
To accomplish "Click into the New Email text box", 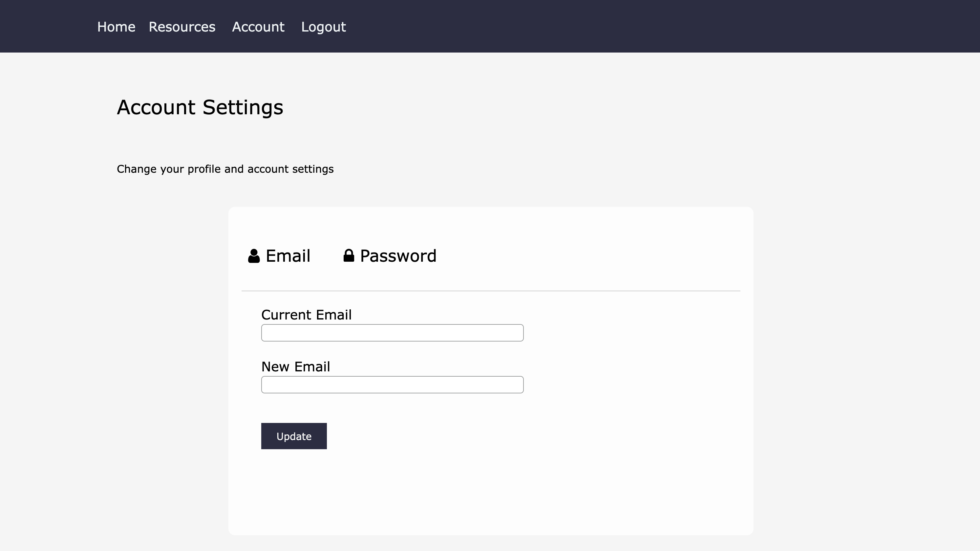I will [392, 385].
